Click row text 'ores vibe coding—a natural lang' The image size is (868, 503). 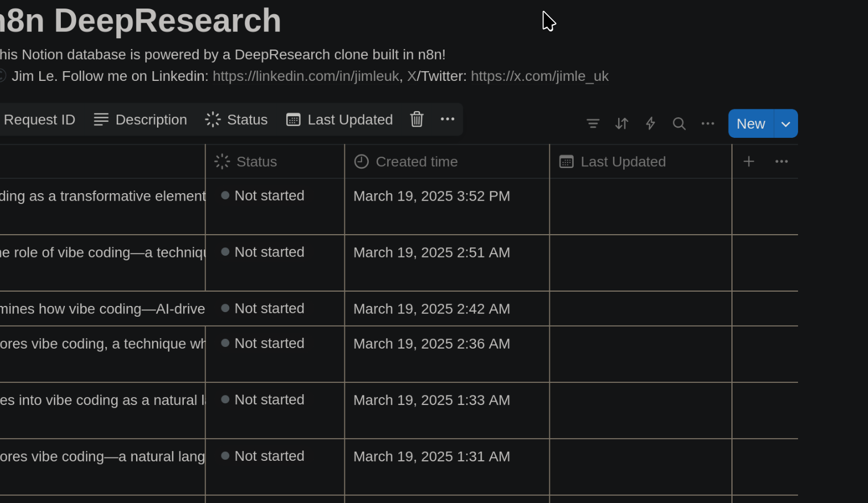click(102, 456)
